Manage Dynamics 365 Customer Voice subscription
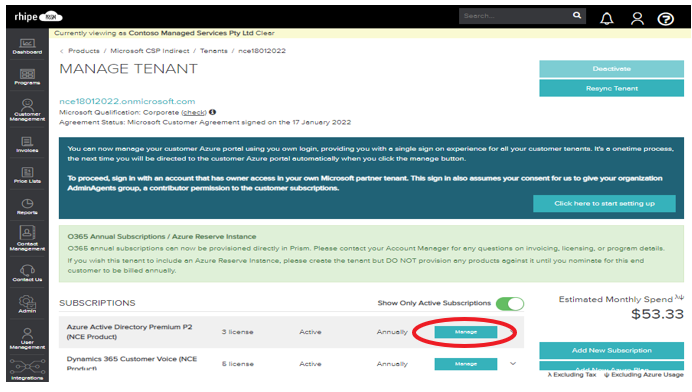This screenshot has width=692, height=392. tap(466, 364)
